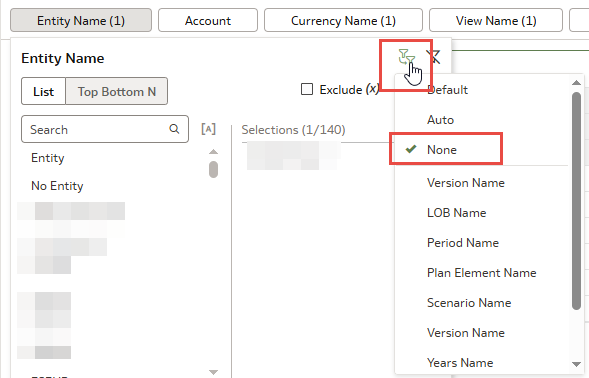Click the clear filter selections icon
The image size is (589, 378).
click(x=433, y=57)
